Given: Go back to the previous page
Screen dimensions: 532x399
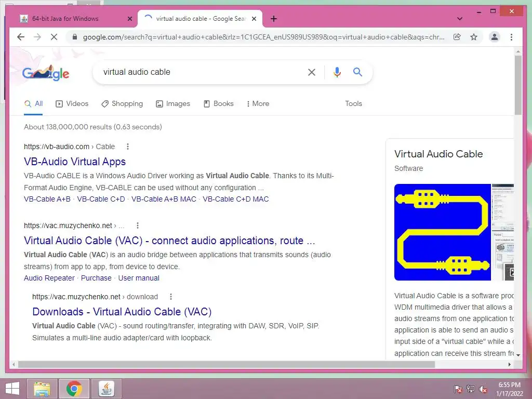Looking at the screenshot, I should [21, 37].
